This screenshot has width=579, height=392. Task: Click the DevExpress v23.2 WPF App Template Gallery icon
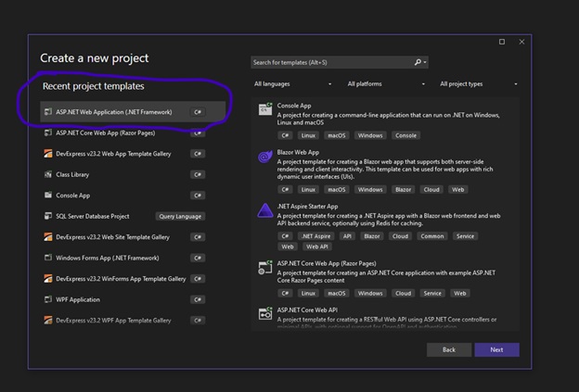(48, 320)
